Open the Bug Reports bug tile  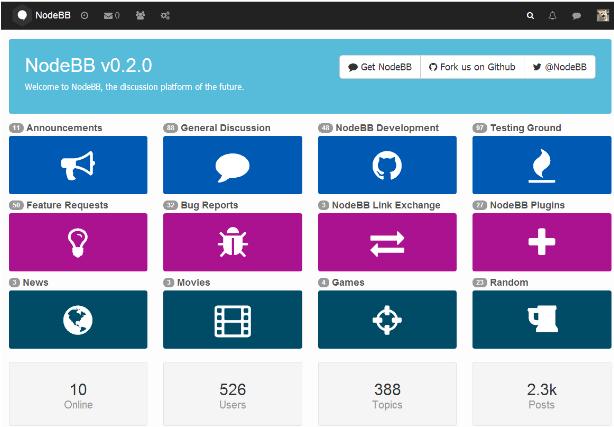tap(233, 242)
